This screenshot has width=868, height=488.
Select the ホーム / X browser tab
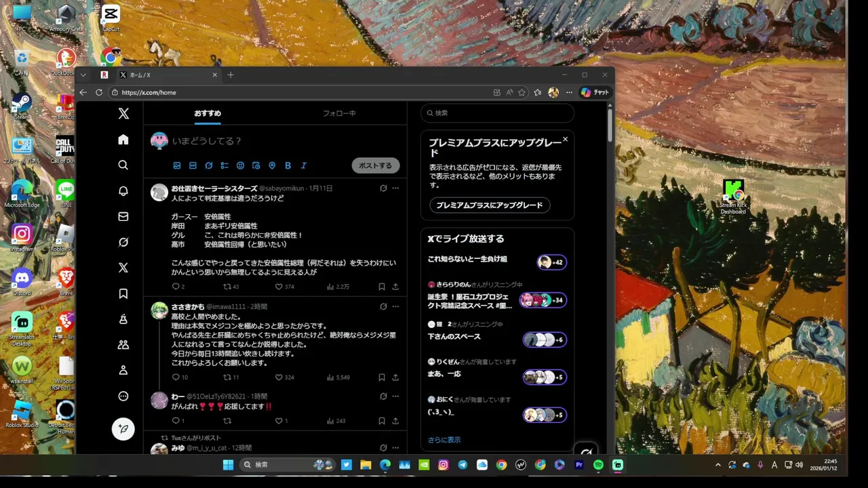coord(169,75)
